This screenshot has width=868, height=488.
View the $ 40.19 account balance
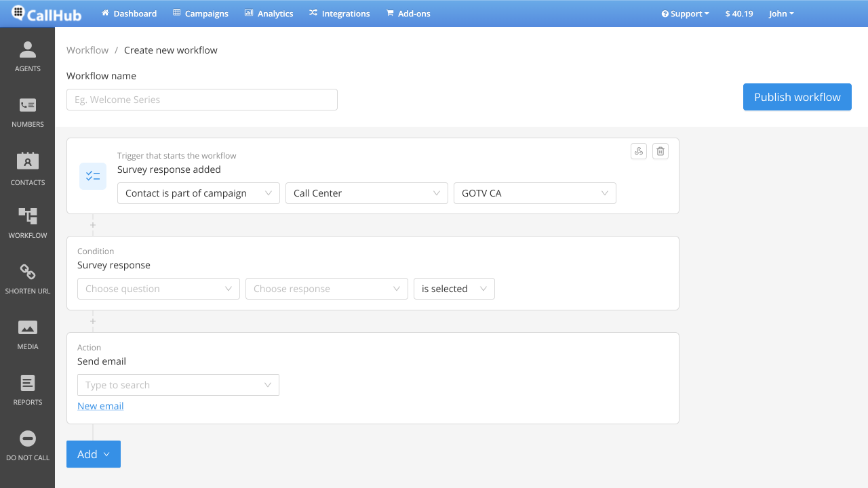coord(739,14)
